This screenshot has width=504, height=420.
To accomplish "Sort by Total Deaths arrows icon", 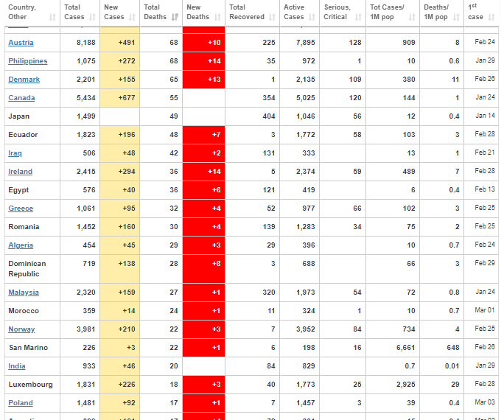I will click(x=175, y=17).
